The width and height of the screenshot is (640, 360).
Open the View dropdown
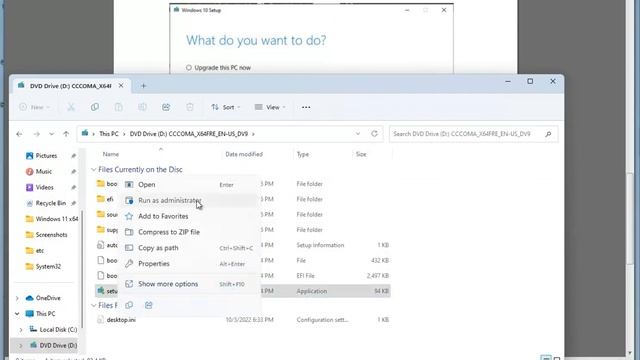[270, 107]
